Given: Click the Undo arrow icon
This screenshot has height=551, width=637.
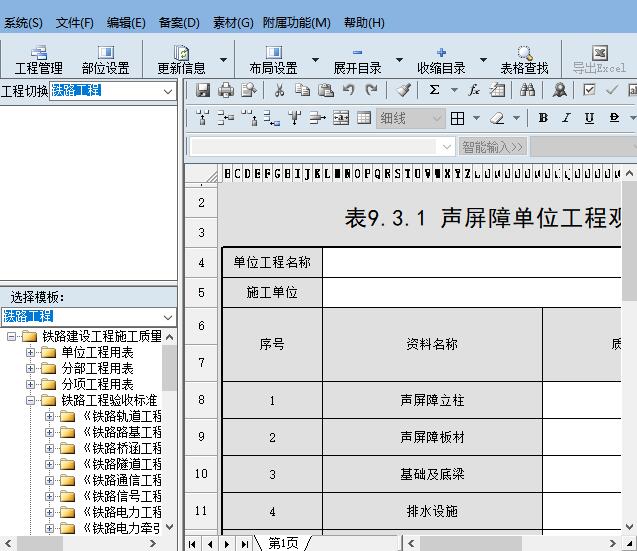Looking at the screenshot, I should point(349,90).
